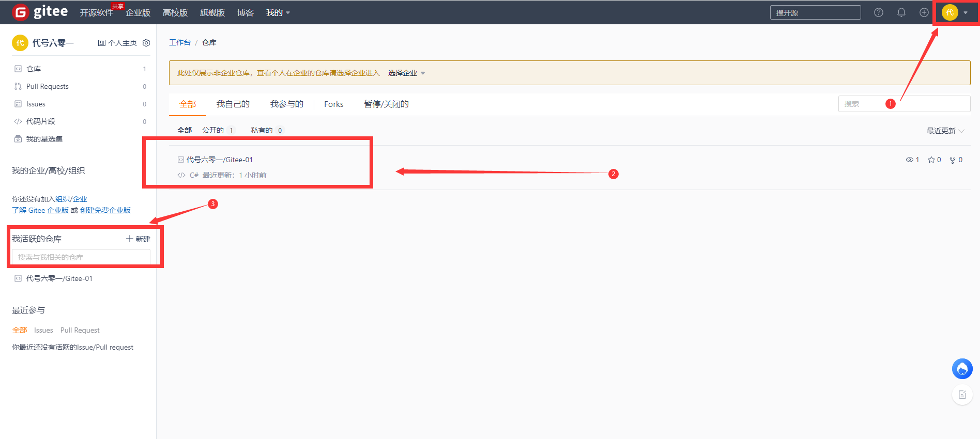Open the 最近更新 sort dropdown
The image size is (980, 439).
click(x=945, y=131)
